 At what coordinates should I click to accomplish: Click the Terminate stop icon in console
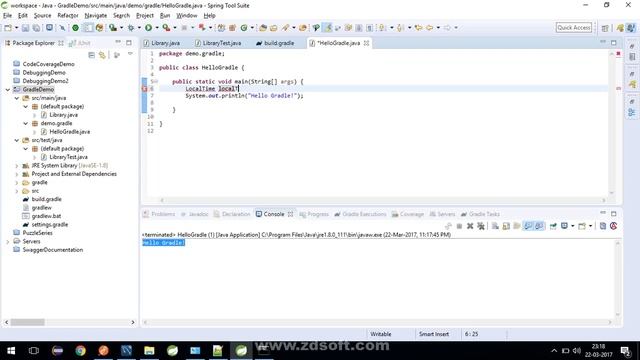459,226
